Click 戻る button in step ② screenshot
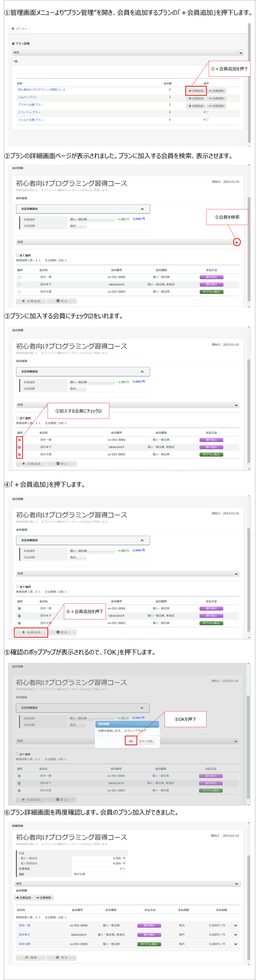 click(x=61, y=301)
